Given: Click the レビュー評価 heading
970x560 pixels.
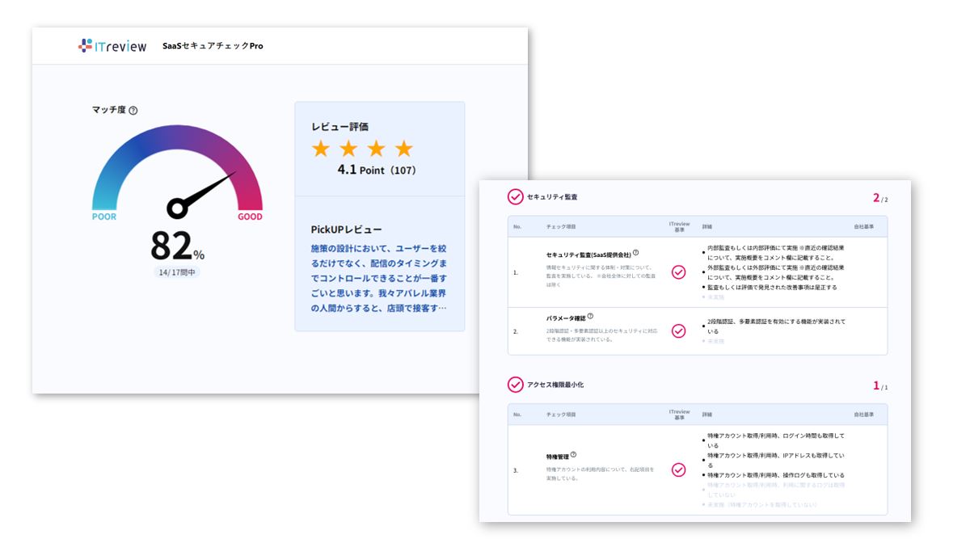Looking at the screenshot, I should pyautogui.click(x=339, y=126).
